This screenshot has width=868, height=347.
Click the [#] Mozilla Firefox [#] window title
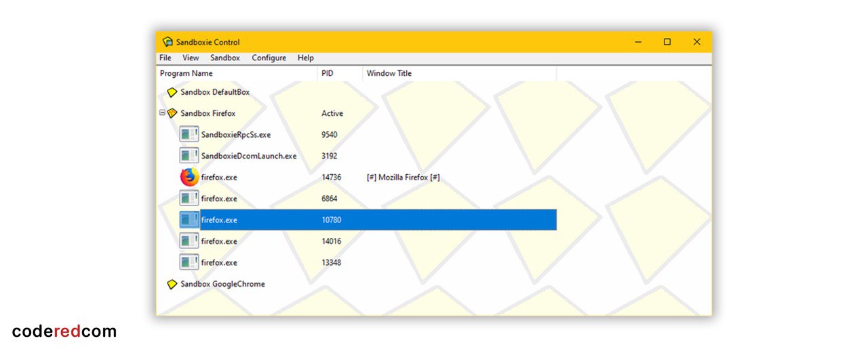(x=403, y=178)
